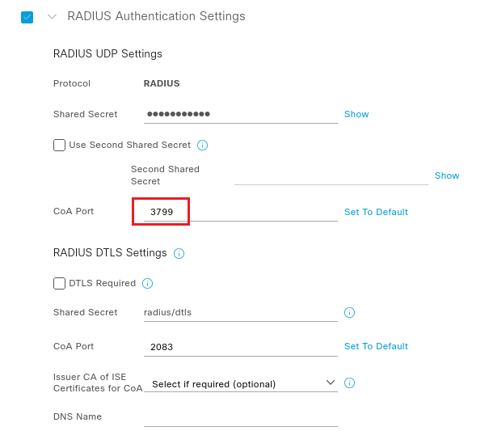Collapse RADIUS Authentication Settings section chevron
Screen dimensions: 489x448
click(x=52, y=16)
